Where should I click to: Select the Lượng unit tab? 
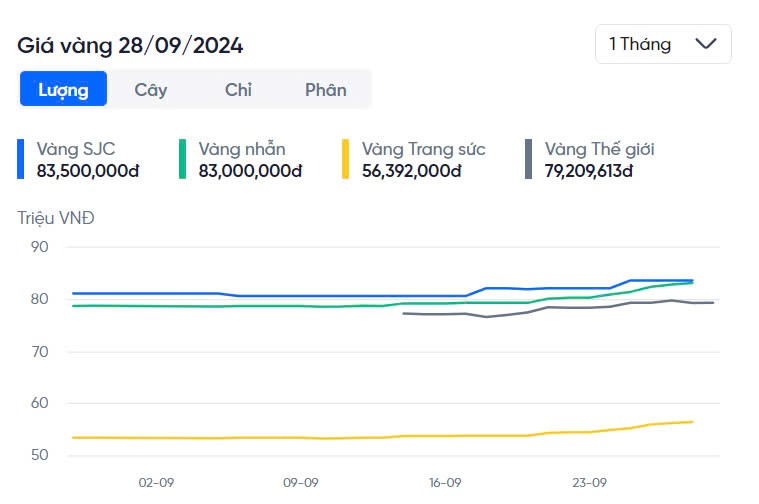(x=64, y=89)
